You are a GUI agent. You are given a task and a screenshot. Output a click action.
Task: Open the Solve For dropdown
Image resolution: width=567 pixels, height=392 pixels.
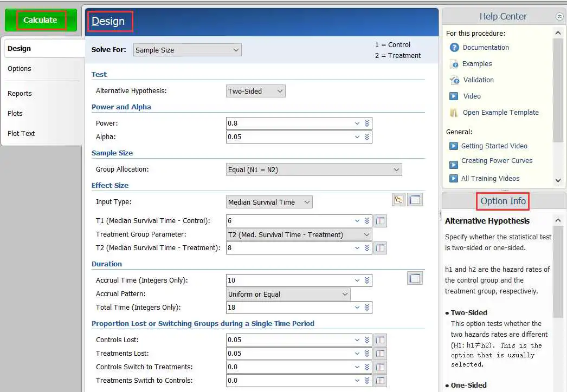pyautogui.click(x=188, y=50)
